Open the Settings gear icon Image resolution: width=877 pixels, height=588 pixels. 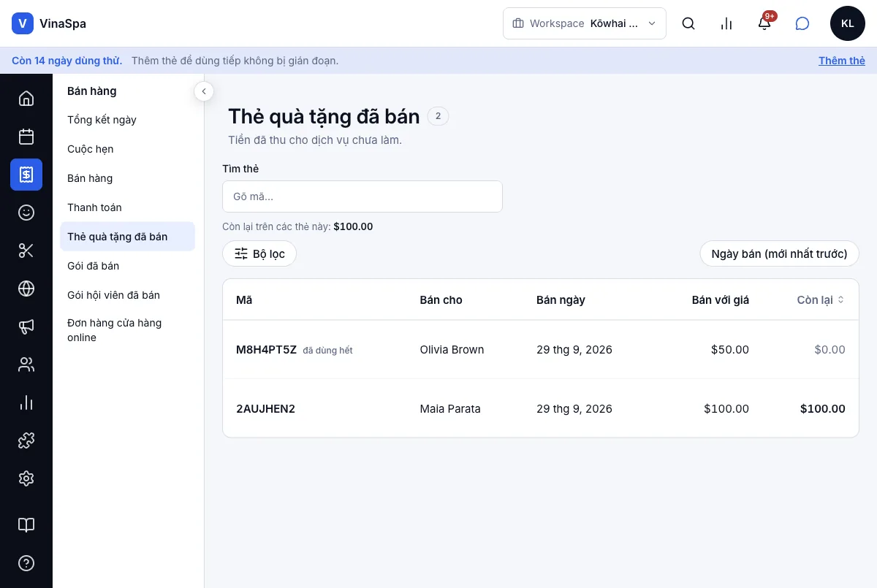point(26,478)
